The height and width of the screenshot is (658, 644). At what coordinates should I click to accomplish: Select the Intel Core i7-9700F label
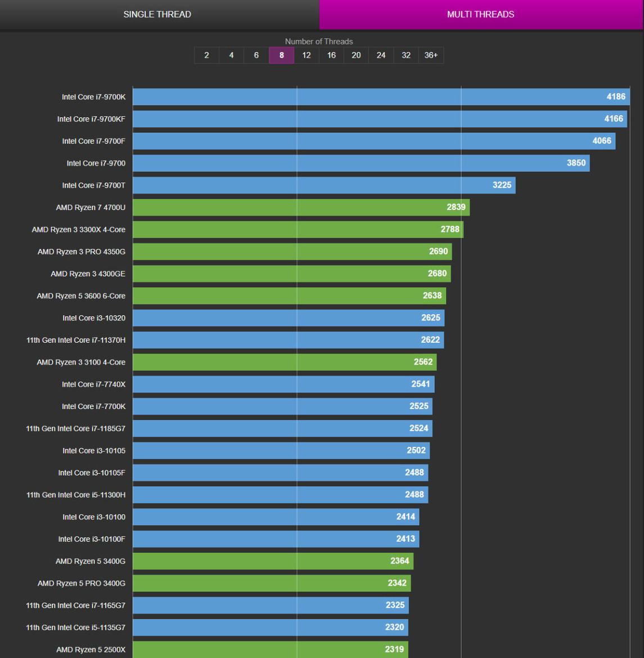coord(93,141)
